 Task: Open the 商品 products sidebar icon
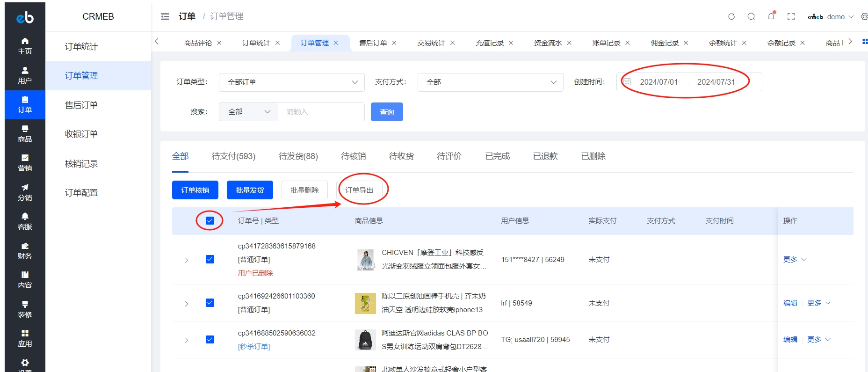(x=25, y=134)
